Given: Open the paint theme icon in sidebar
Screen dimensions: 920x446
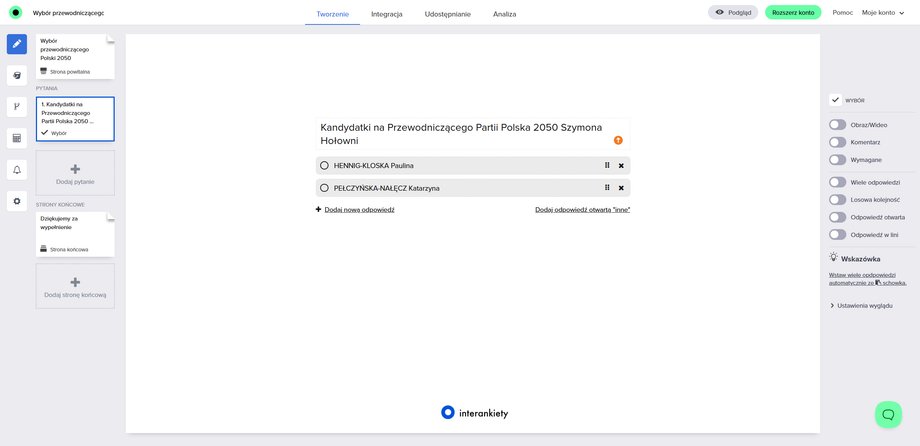Looking at the screenshot, I should click(17, 75).
